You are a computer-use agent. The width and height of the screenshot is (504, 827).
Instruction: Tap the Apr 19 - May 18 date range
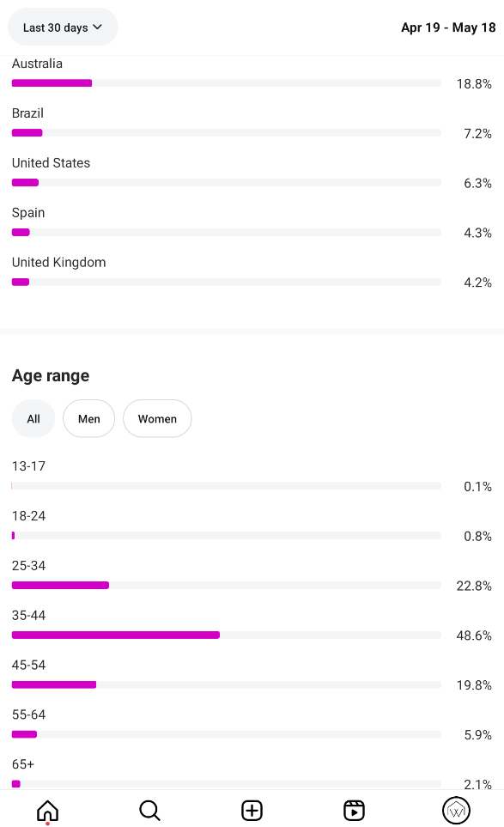448,27
